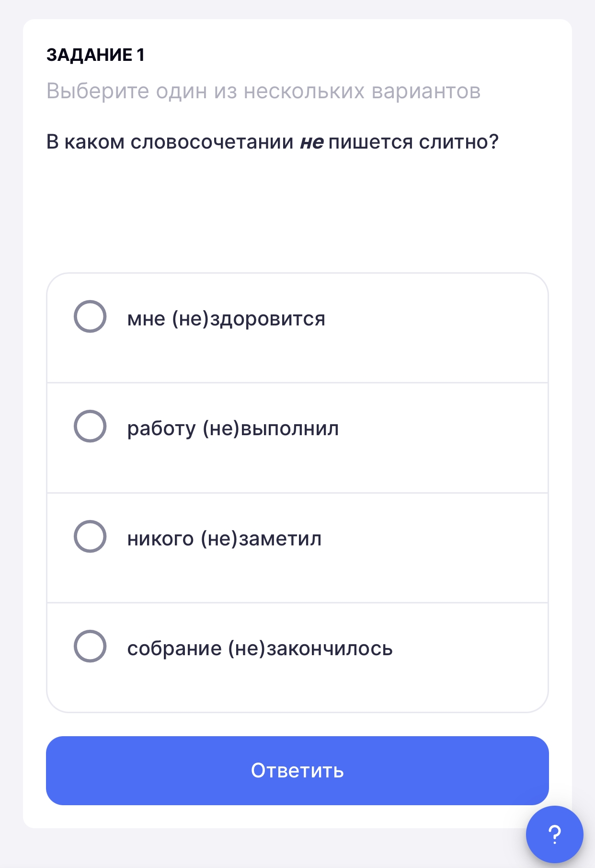Choose the «работу (не)выполнил» radio circle
595x868 pixels.
click(x=90, y=426)
